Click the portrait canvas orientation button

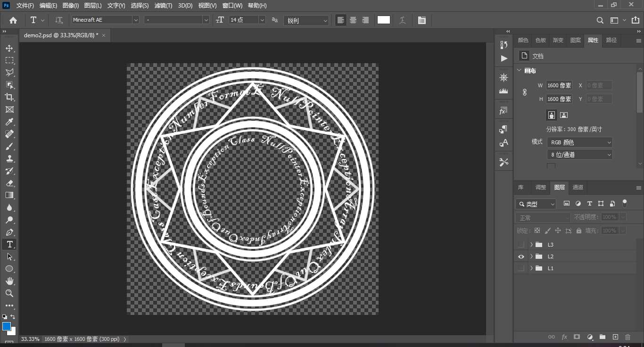(551, 115)
